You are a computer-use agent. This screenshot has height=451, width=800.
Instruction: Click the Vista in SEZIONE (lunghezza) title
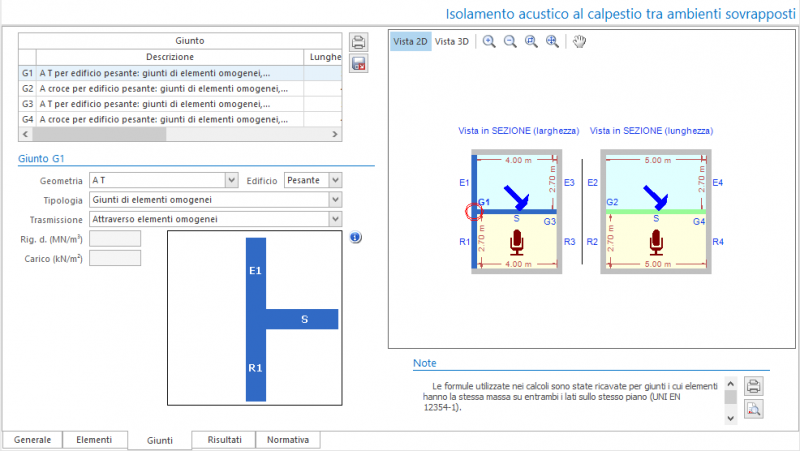tap(652, 131)
